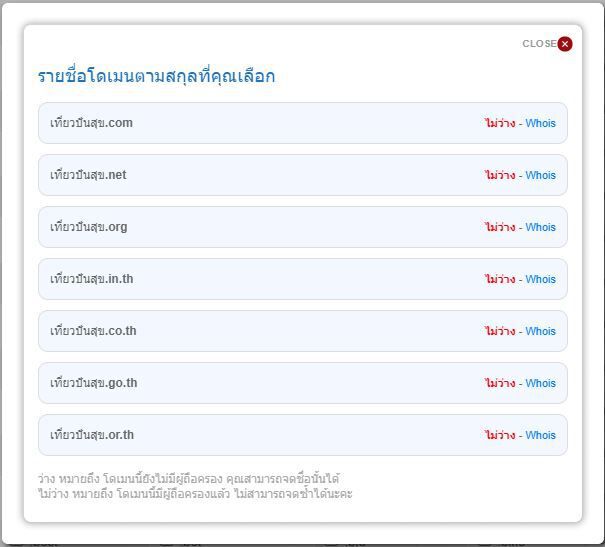Viewport: 605px width, 547px height.
Task: Click the heading รายชื่อโดเมนตามสกุลที่คุณเลือก
Action: [x=156, y=76]
